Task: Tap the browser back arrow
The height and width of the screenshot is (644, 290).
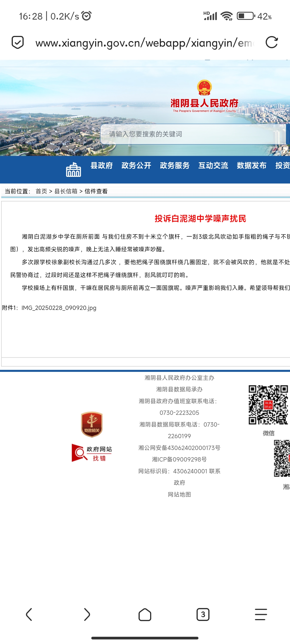Action: [x=29, y=614]
